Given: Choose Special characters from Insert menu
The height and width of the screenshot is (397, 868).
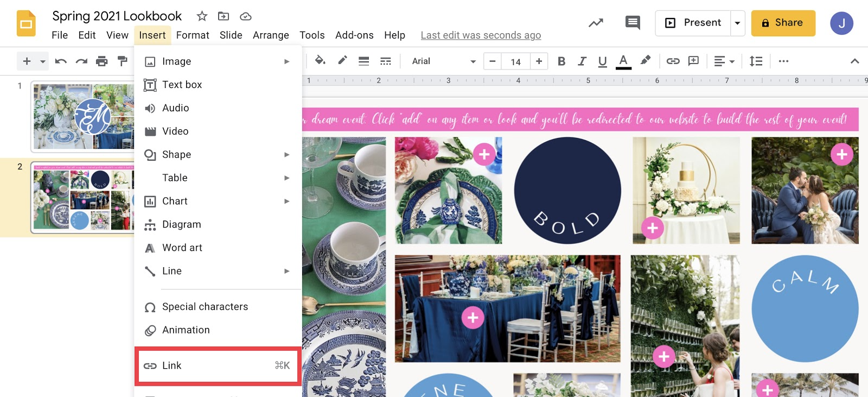Looking at the screenshot, I should (218, 307).
